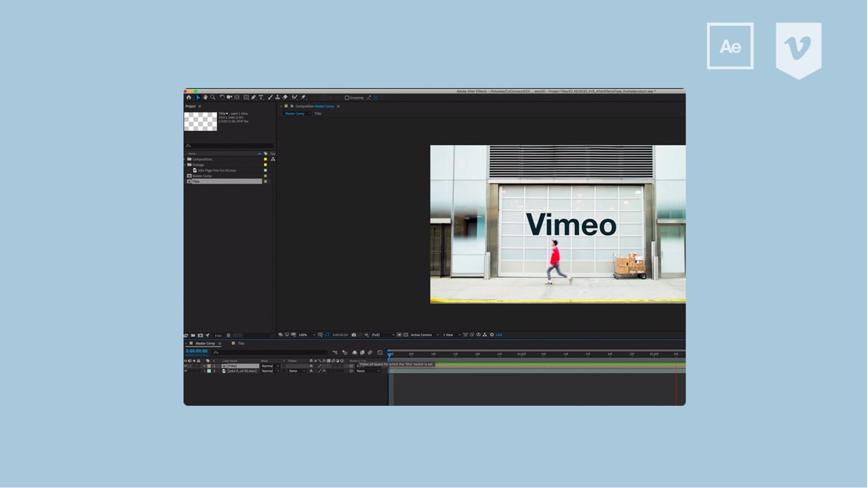The image size is (868, 488).
Task: Hide the John Page mov layer eye
Action: click(x=185, y=371)
